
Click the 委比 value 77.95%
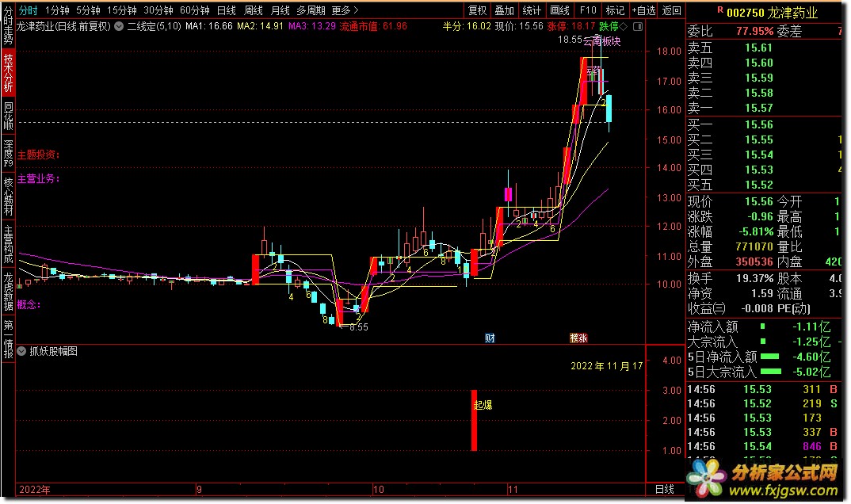coord(755,32)
